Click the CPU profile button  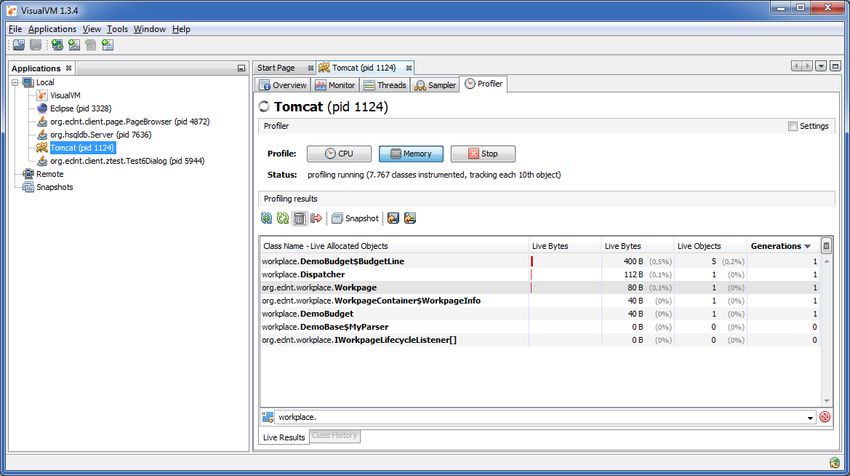pos(339,154)
